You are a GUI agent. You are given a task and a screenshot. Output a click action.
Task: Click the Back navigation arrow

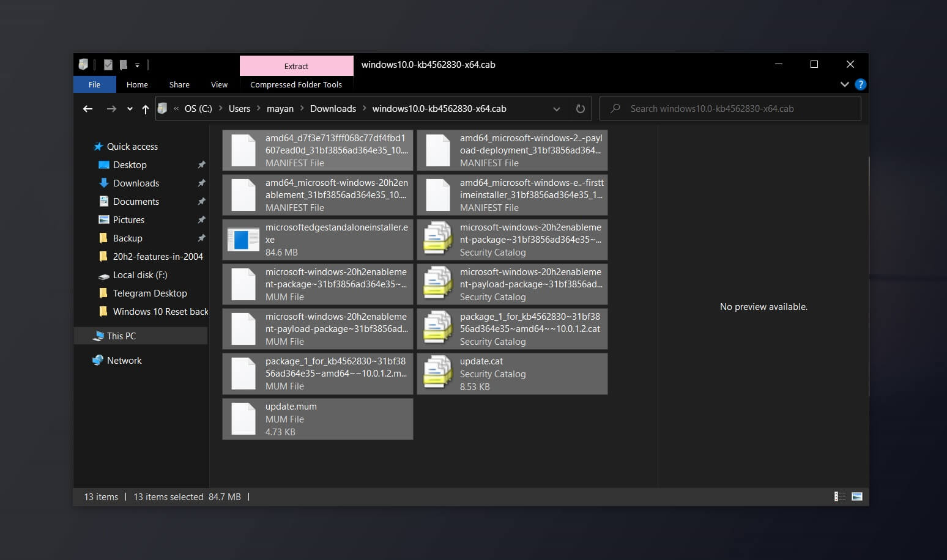point(87,109)
